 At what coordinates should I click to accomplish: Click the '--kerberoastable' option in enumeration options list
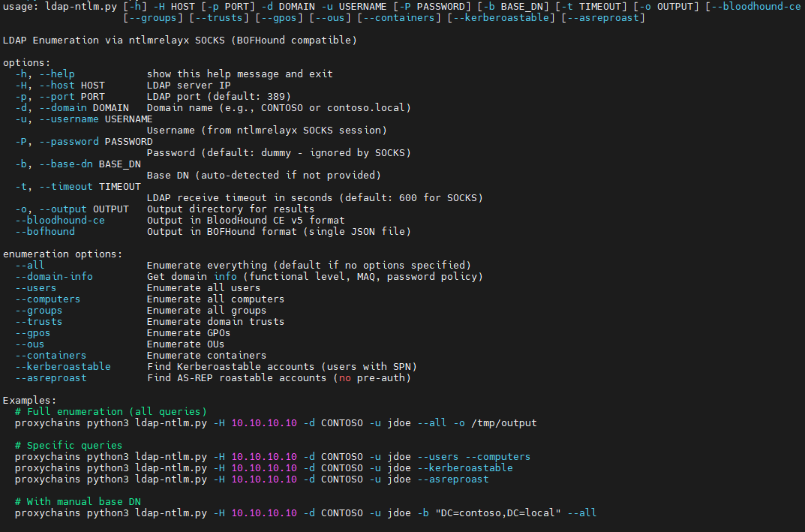[62, 367]
